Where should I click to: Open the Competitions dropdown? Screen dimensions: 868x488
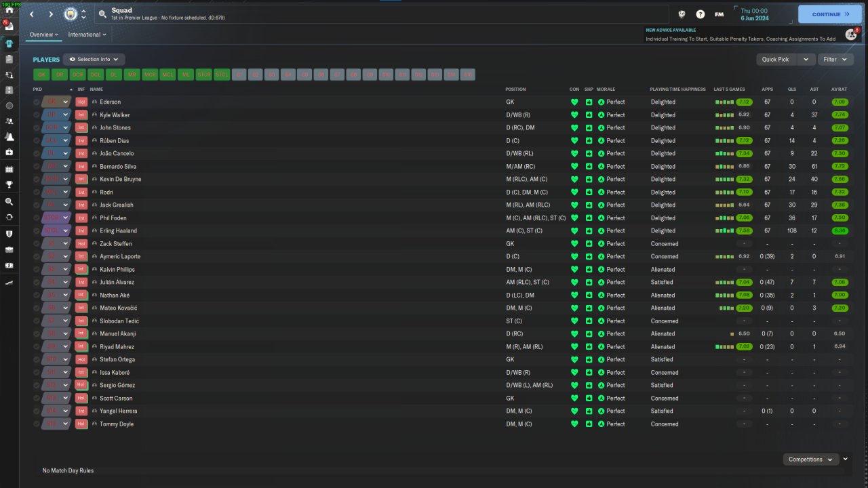coord(810,460)
